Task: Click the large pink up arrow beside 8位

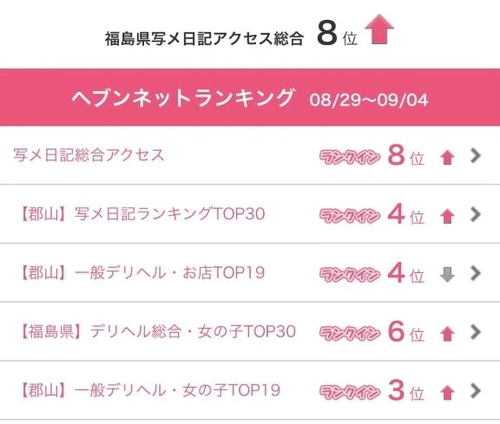Action: [379, 29]
